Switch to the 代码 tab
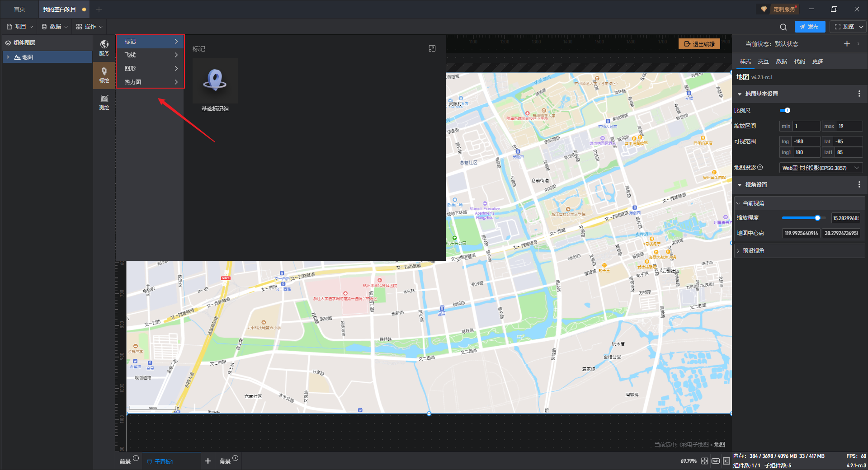Screen dimensions: 868x470 point(800,61)
